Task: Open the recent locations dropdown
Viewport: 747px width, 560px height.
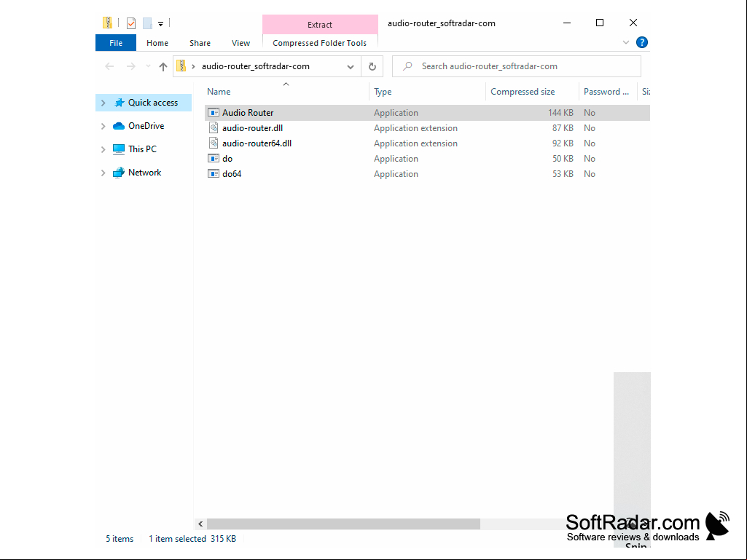Action: (x=148, y=66)
